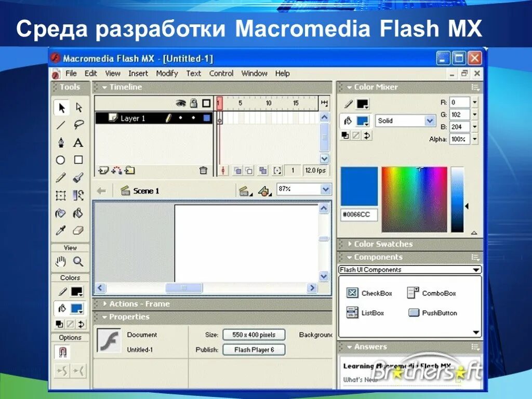Click Center Frame button in timeline
The width and height of the screenshot is (532, 399).
click(x=223, y=170)
